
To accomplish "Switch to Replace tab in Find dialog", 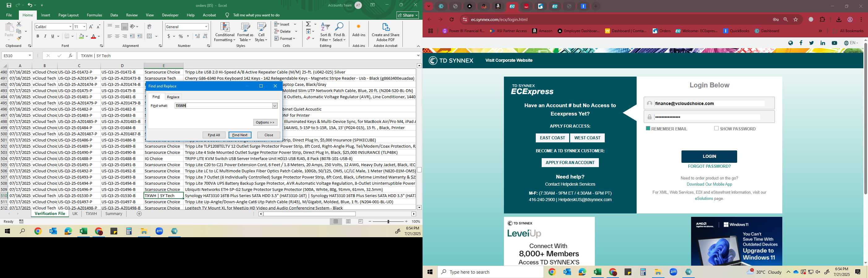I will pyautogui.click(x=173, y=97).
